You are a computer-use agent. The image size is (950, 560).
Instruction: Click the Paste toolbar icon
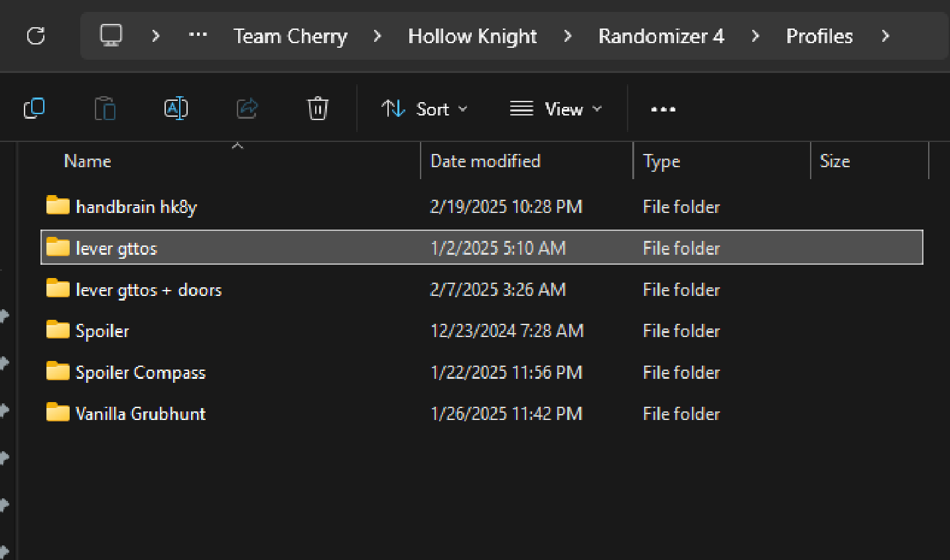[105, 108]
